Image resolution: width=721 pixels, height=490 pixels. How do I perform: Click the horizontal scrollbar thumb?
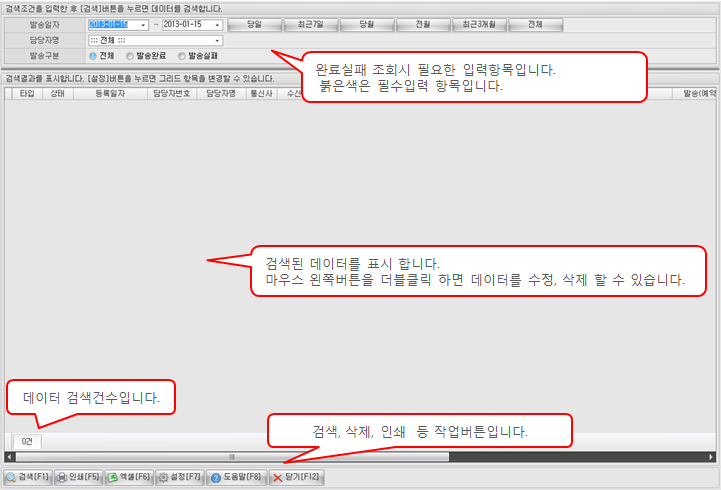232,457
